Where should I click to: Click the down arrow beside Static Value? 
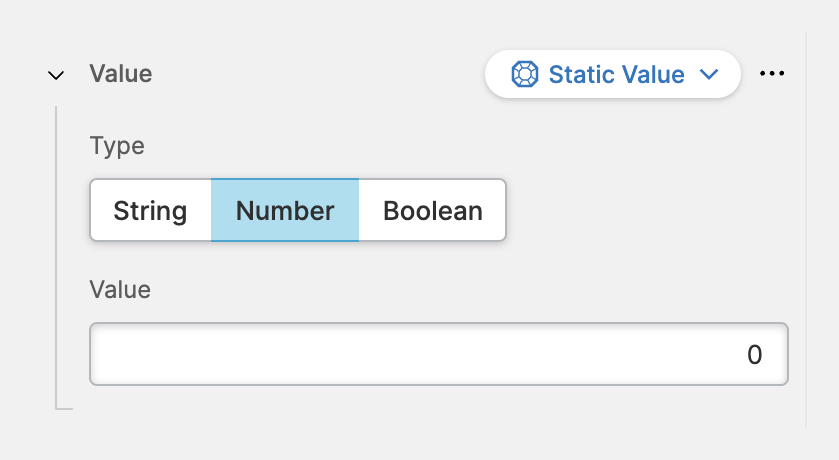click(710, 75)
